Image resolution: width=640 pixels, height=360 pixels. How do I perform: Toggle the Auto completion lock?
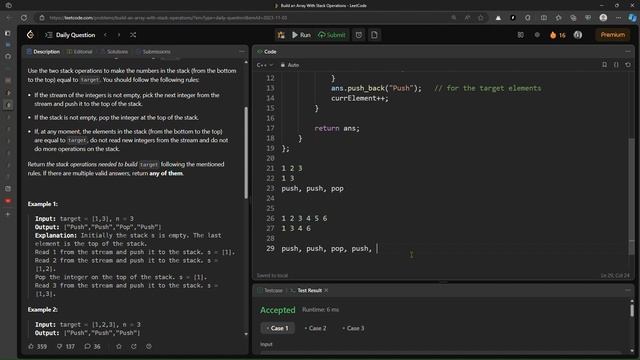(x=290, y=65)
